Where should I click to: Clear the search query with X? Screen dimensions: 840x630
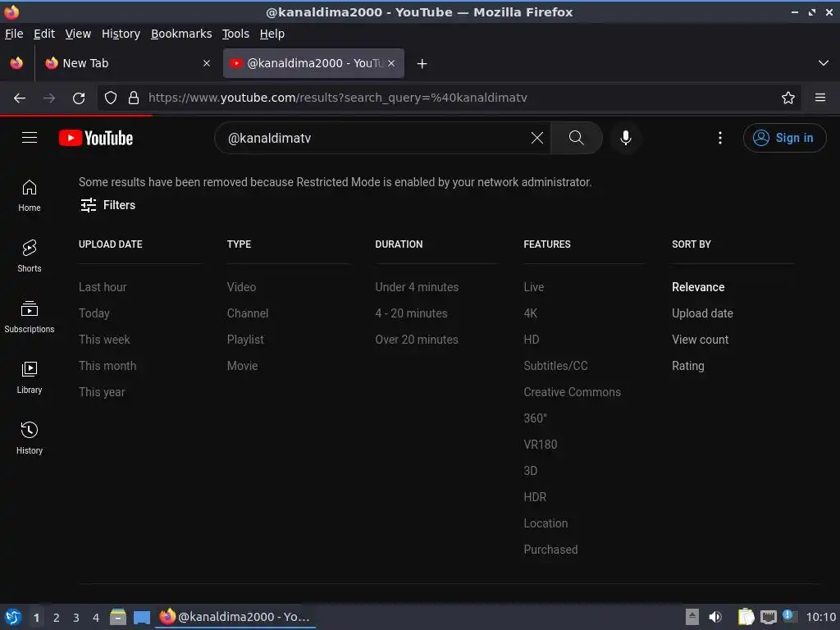pyautogui.click(x=536, y=138)
